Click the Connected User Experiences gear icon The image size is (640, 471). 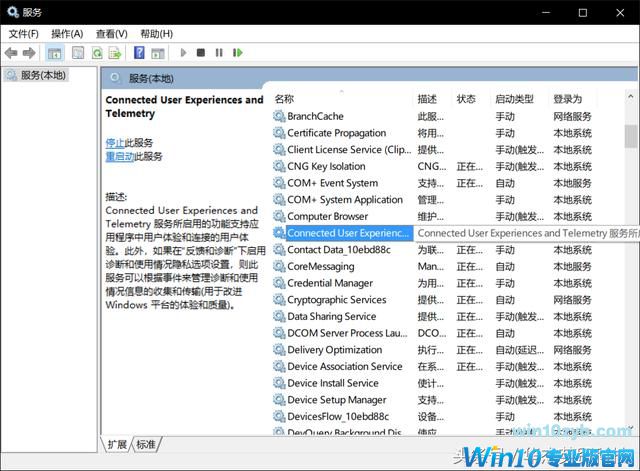[x=279, y=233]
